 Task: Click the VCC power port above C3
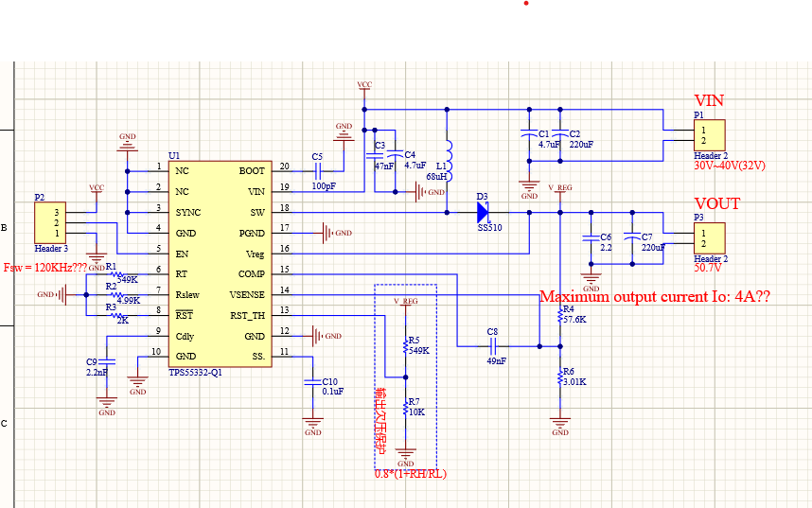pyautogui.click(x=364, y=87)
